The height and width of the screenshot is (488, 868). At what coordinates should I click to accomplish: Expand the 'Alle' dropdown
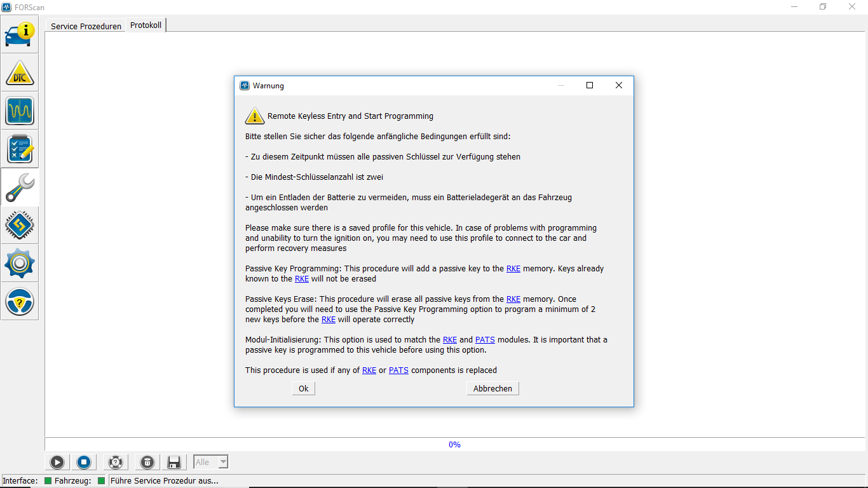click(x=222, y=463)
